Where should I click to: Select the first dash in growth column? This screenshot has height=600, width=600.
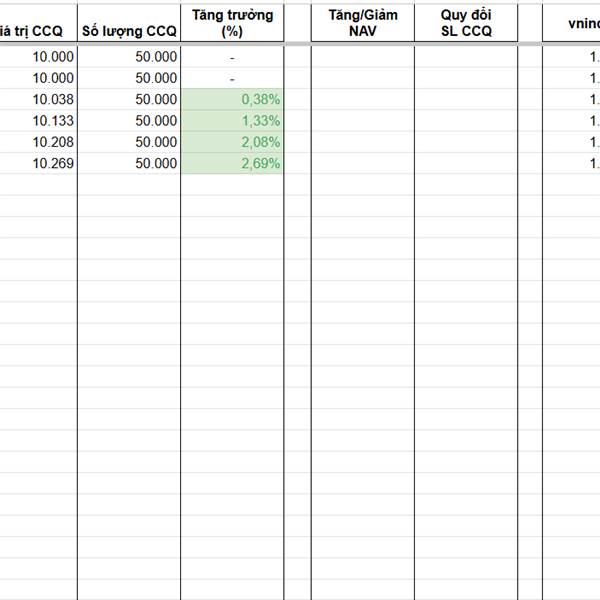[x=232, y=57]
